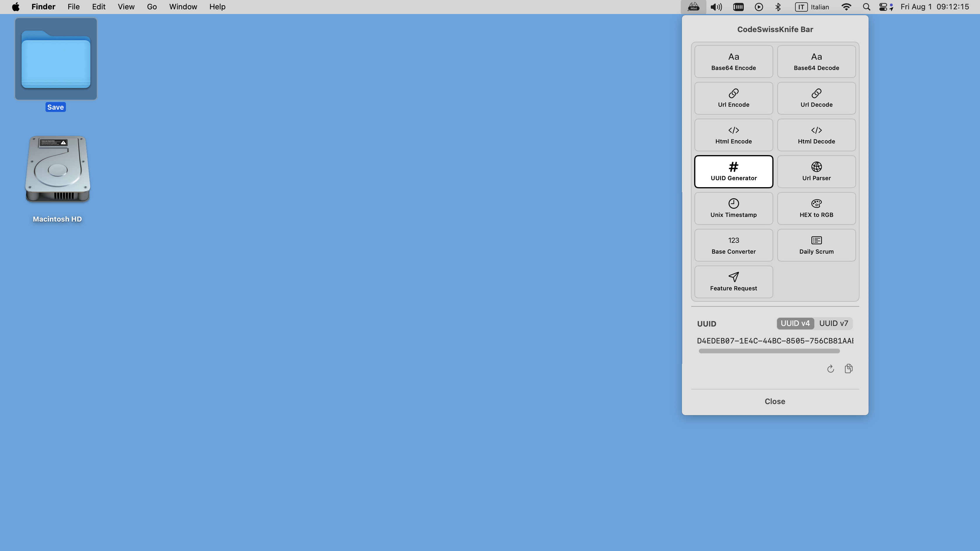Open the Html Decode tool

[816, 135]
